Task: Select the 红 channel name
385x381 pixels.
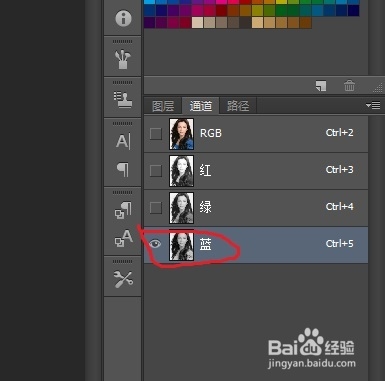Action: [205, 171]
